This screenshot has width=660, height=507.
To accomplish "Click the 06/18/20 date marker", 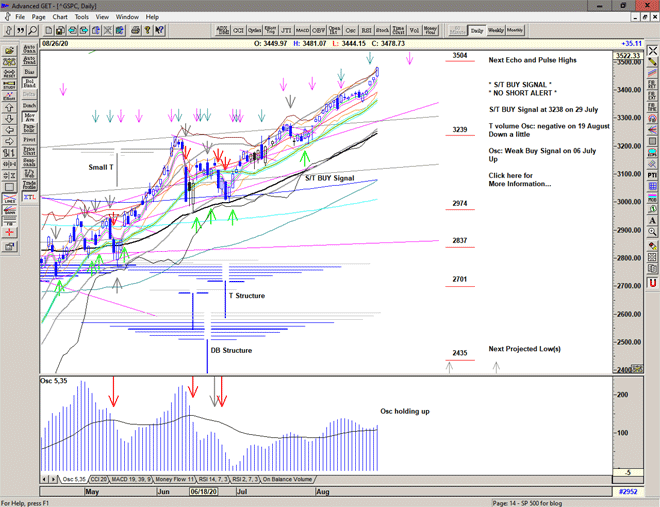I will pos(203,492).
